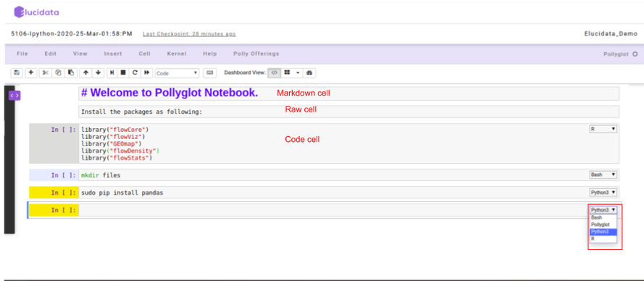Open the Bash language selector of the mkdir cell
This screenshot has height=281, width=644.
pos(603,175)
